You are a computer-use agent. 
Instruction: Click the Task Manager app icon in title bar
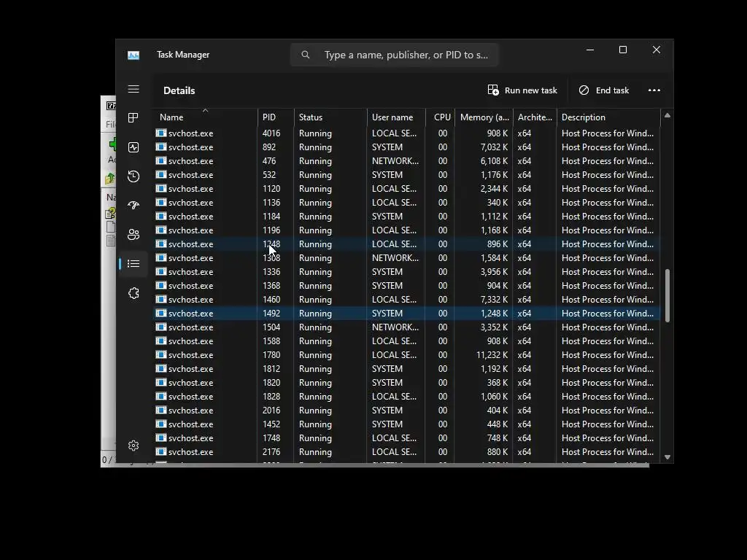[x=133, y=55]
